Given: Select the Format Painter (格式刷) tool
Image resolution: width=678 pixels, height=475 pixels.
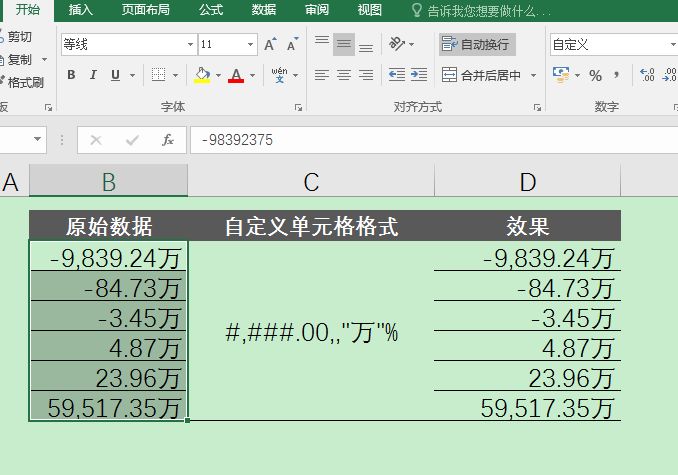Looking at the screenshot, I should click(22, 82).
